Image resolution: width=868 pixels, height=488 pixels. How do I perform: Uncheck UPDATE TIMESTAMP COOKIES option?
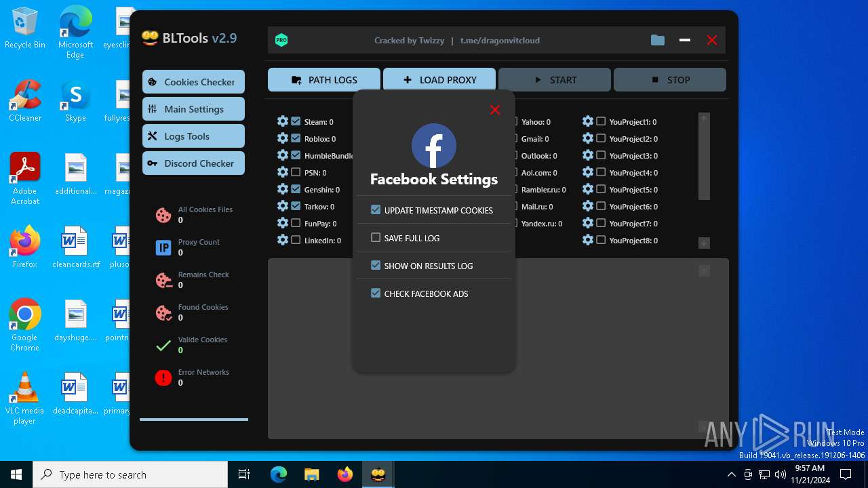376,210
